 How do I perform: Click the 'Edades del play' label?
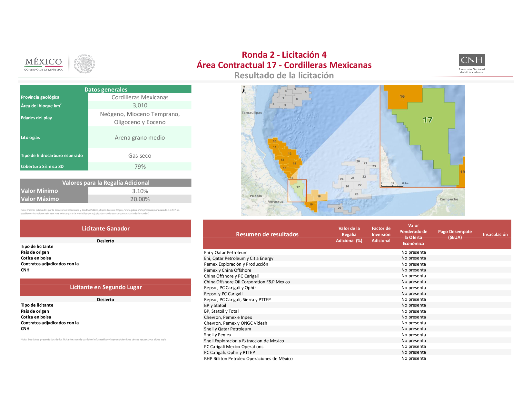36,118
